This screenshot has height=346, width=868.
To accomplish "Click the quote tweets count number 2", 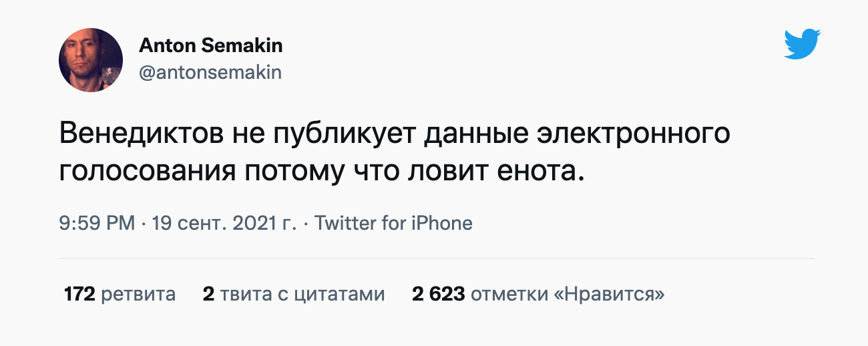I will tap(208, 294).
